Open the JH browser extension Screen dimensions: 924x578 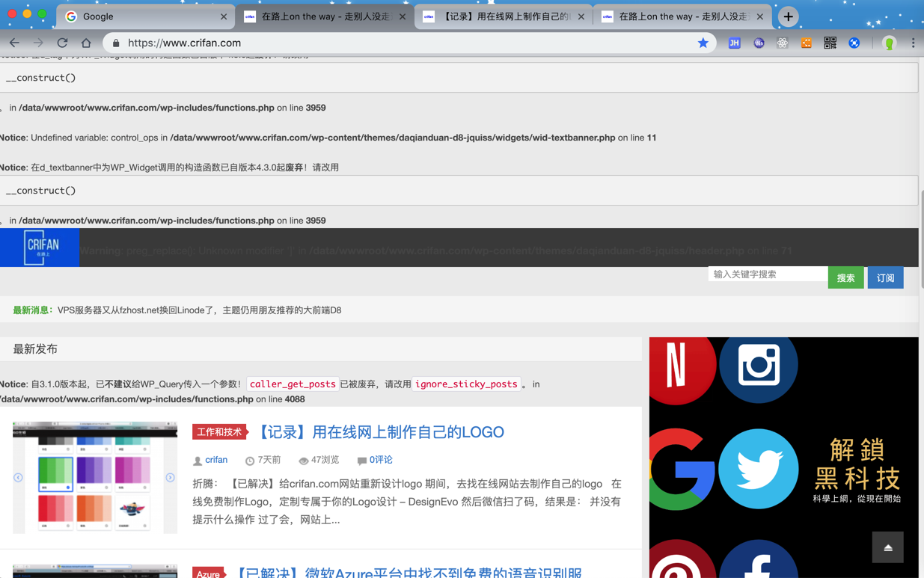tap(734, 43)
